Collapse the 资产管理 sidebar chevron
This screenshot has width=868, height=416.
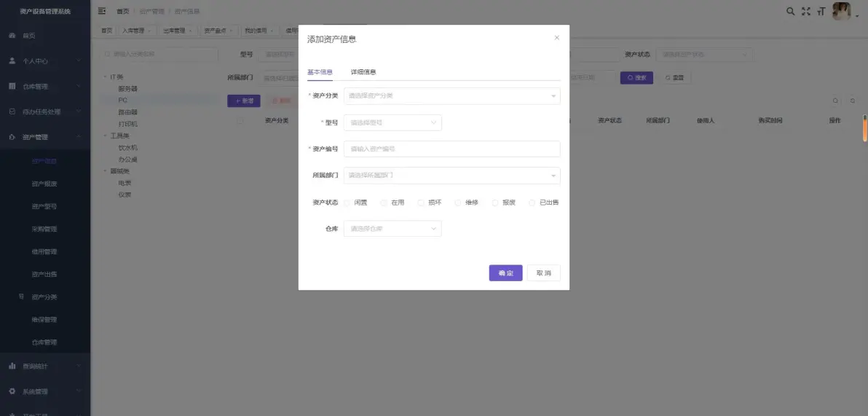79,137
